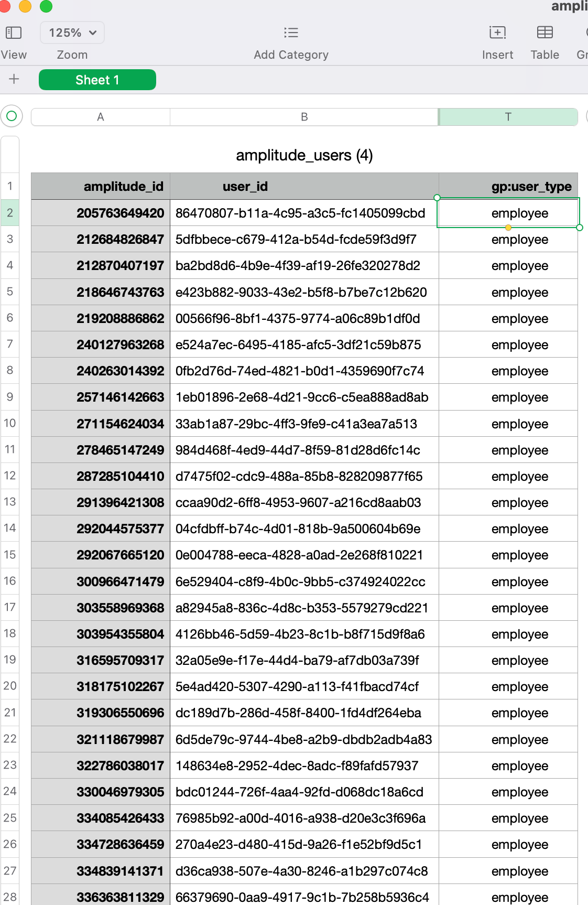Screen dimensions: 588x905
Task: Select cell 257146142663
Action: tap(101, 397)
